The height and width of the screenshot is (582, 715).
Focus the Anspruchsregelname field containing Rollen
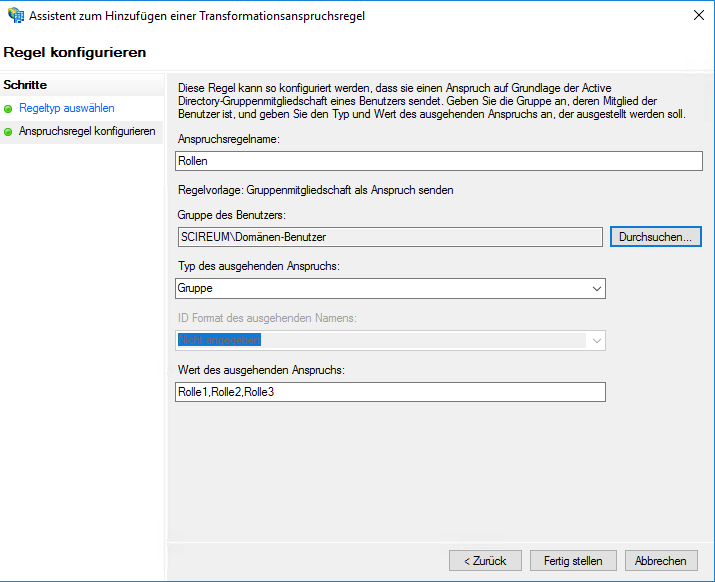click(x=438, y=161)
